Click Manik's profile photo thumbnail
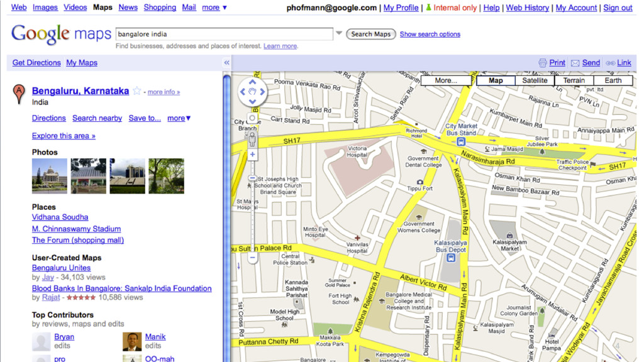 point(132,341)
